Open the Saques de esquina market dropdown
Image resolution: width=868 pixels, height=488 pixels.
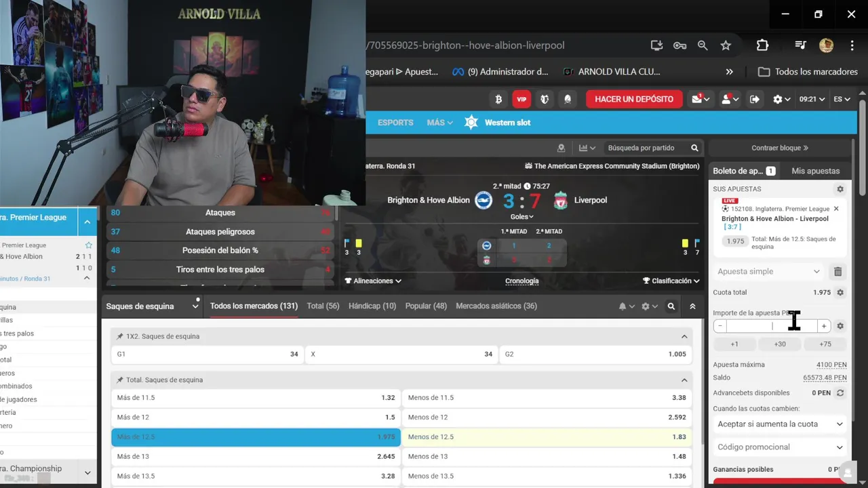(x=152, y=306)
